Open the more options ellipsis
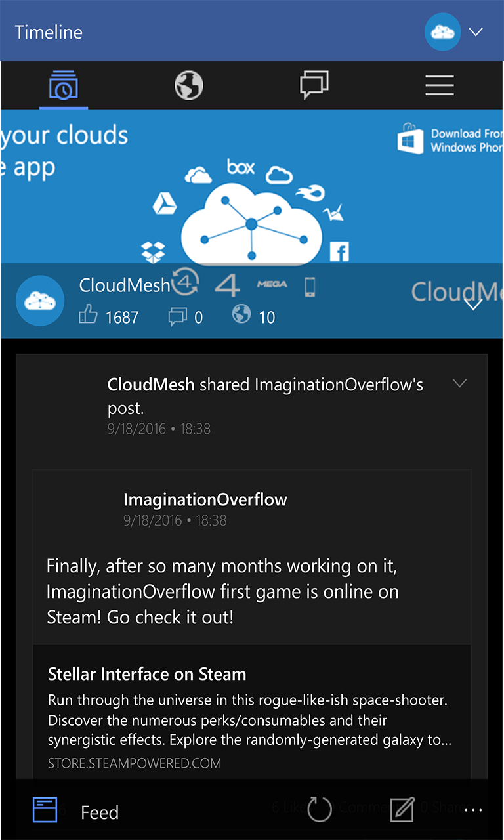Image resolution: width=504 pixels, height=840 pixels. click(473, 810)
